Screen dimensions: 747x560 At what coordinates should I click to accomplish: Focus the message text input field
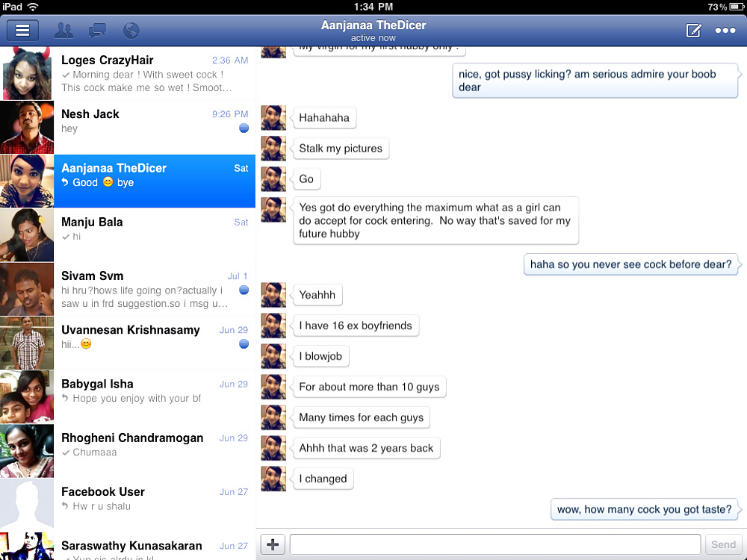(x=495, y=544)
